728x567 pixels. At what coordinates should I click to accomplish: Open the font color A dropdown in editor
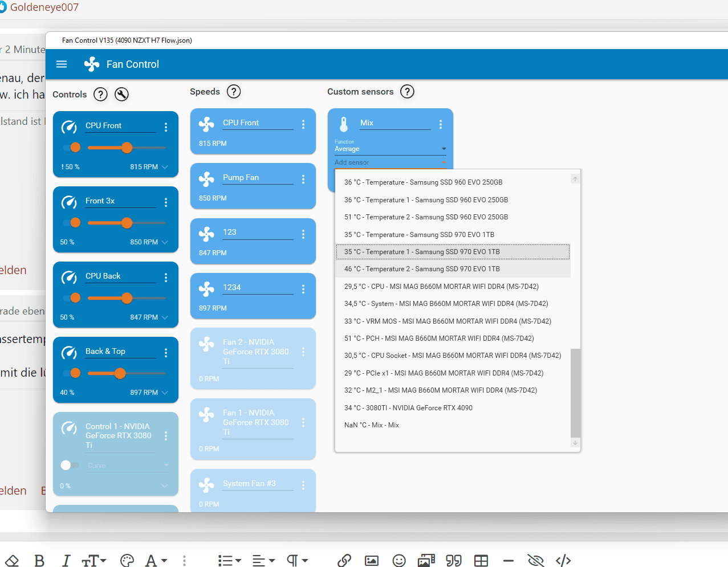[x=156, y=561]
